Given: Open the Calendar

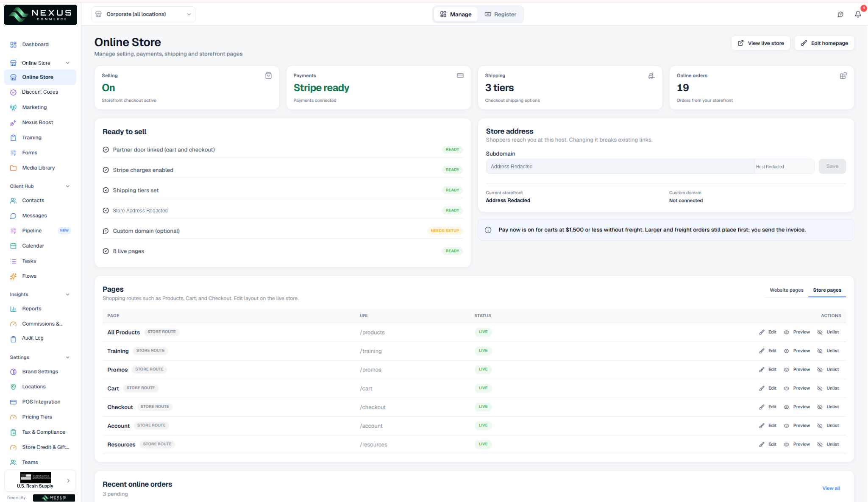Looking at the screenshot, I should coord(33,246).
